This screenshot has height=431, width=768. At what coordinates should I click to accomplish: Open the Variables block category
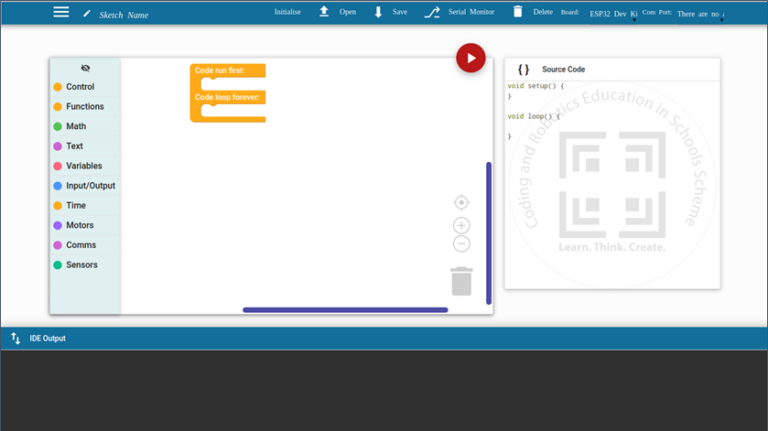(x=85, y=166)
